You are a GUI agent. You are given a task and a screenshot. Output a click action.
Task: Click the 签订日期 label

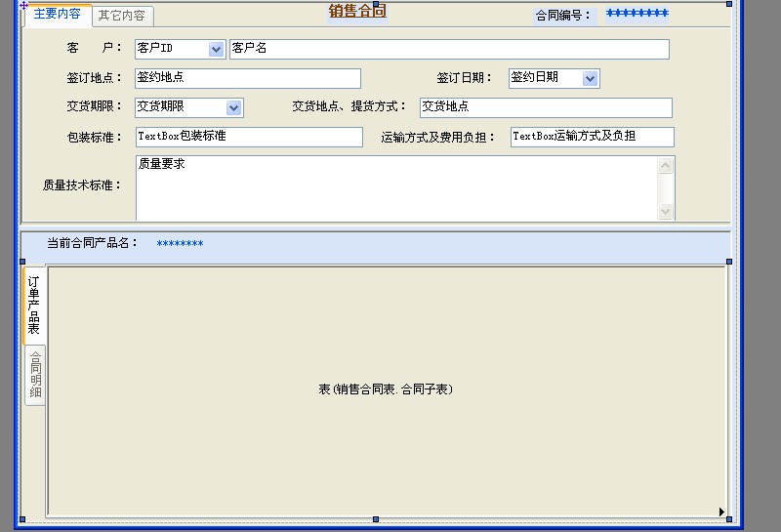[x=465, y=78]
